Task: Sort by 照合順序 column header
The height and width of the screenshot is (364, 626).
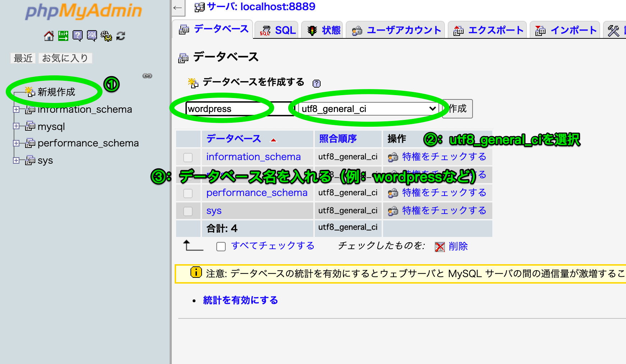Action: point(338,139)
